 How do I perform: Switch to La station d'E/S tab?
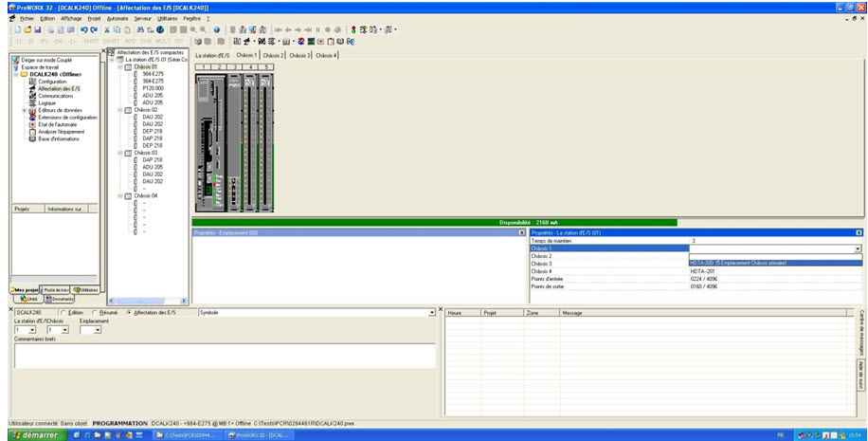click(x=212, y=55)
